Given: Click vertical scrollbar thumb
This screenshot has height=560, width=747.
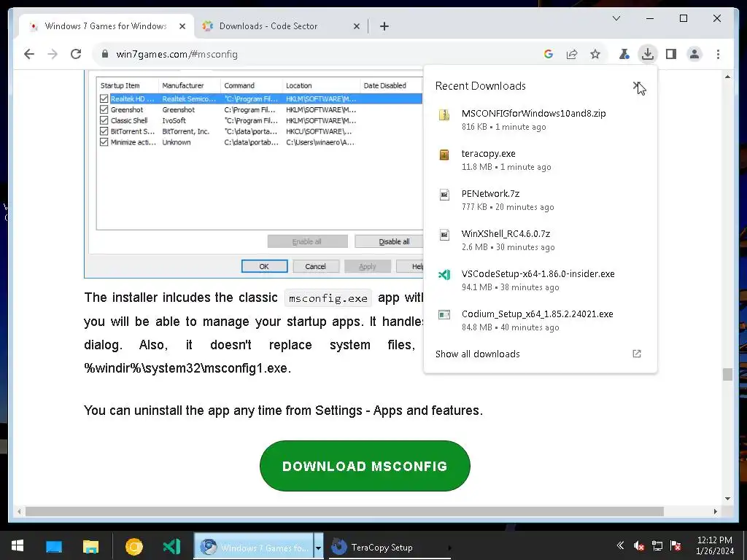Looking at the screenshot, I should (727, 374).
